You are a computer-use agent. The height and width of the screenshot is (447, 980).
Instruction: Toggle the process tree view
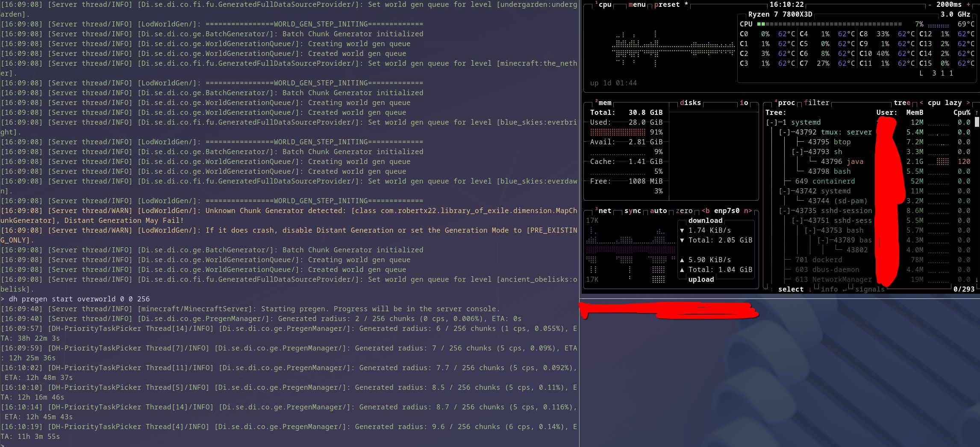[x=902, y=102]
